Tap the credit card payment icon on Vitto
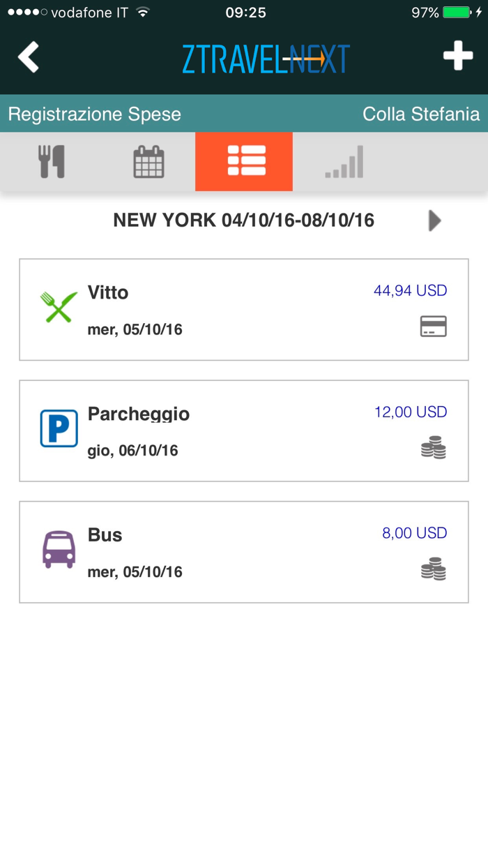 pos(434,325)
